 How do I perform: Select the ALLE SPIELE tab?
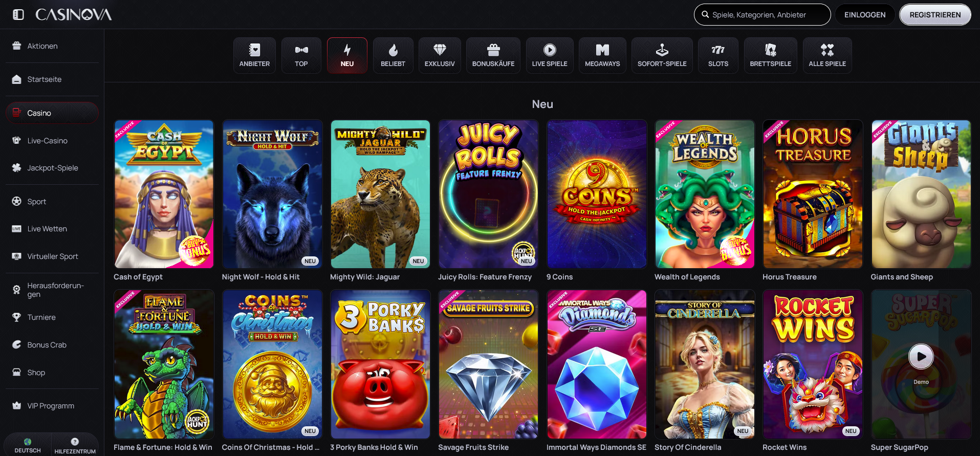pos(827,55)
